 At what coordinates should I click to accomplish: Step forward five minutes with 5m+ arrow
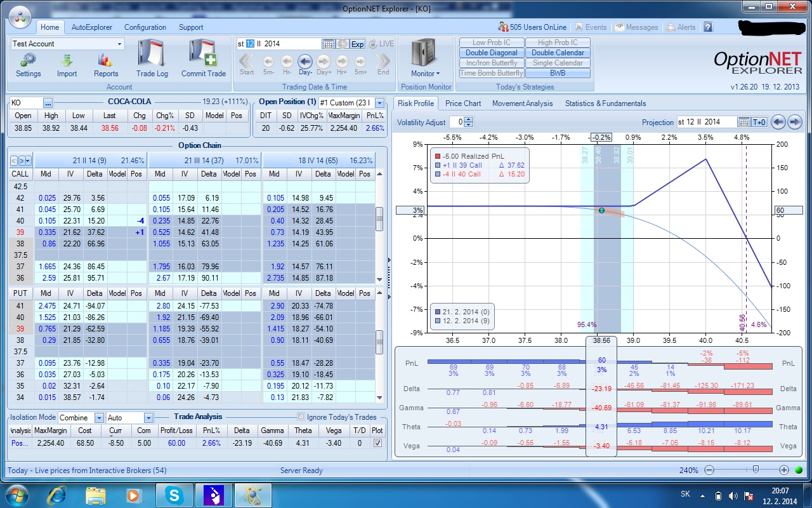[360, 61]
